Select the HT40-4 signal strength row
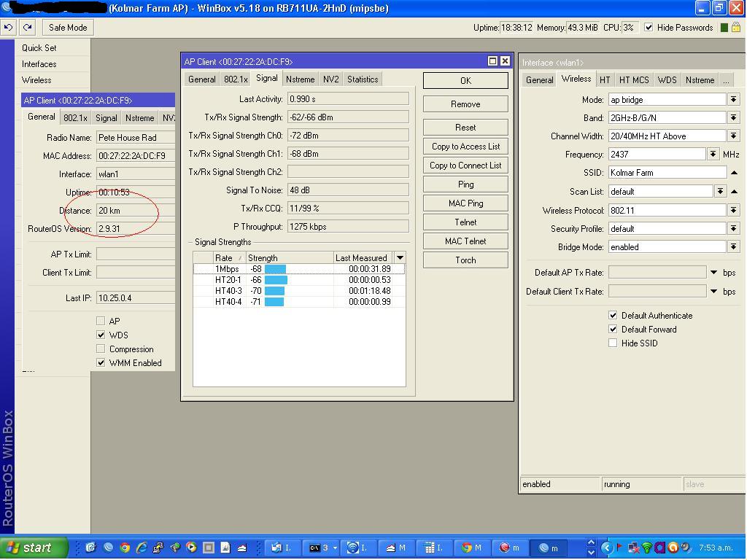The height and width of the screenshot is (560, 747). point(299,301)
